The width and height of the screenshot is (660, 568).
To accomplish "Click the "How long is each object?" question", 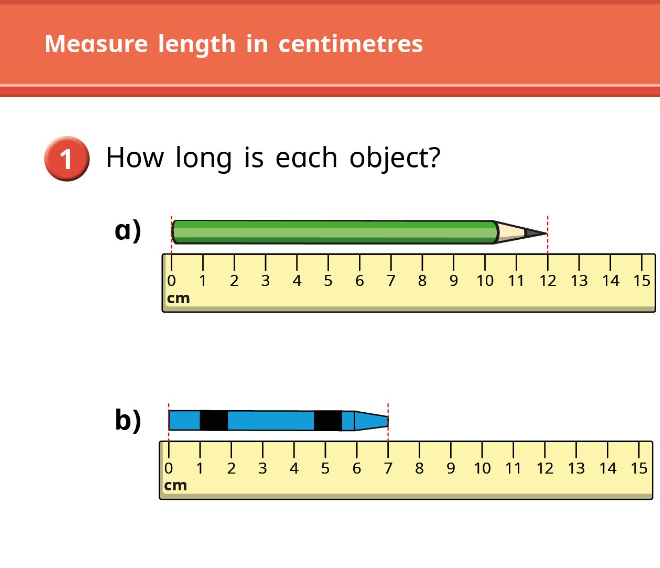I will tap(273, 158).
